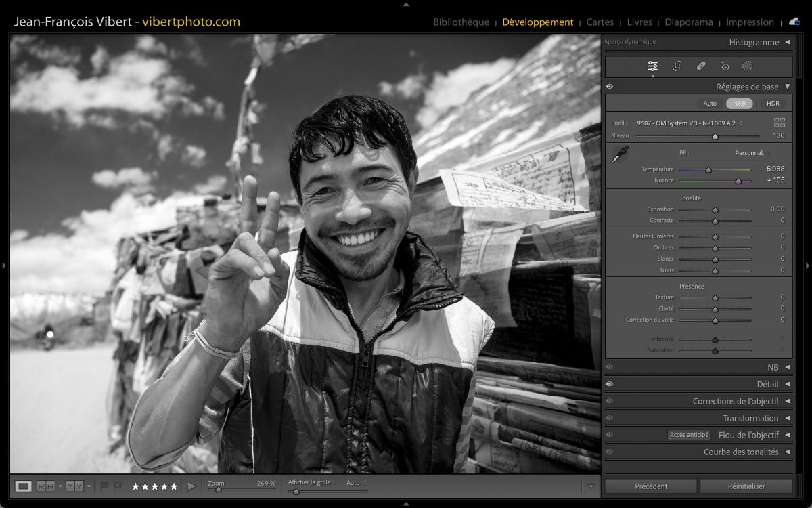Screen dimensions: 812x508
Task: Open the BB Personnal. white balance dropdown
Action: [752, 153]
